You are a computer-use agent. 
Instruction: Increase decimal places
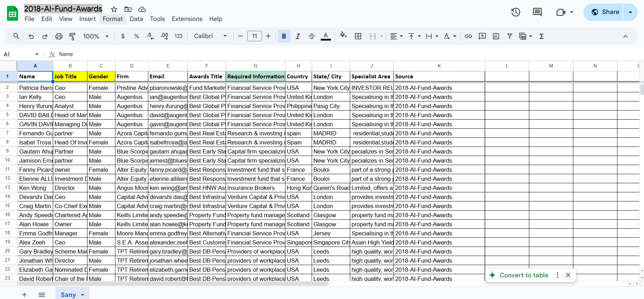[x=164, y=36]
